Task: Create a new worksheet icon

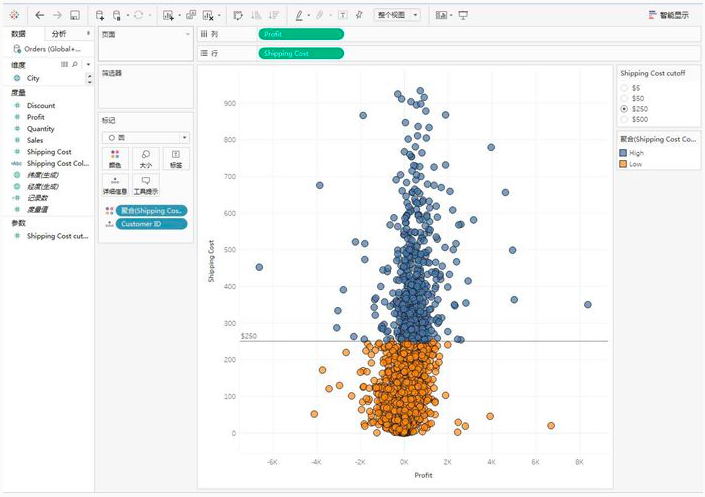Action: (x=169, y=15)
